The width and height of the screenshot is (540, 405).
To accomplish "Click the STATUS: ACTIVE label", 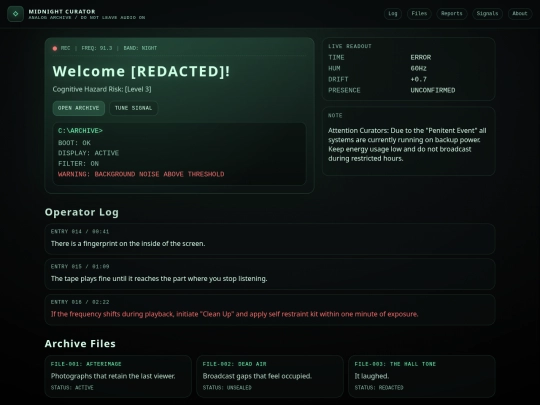I will click(72, 388).
